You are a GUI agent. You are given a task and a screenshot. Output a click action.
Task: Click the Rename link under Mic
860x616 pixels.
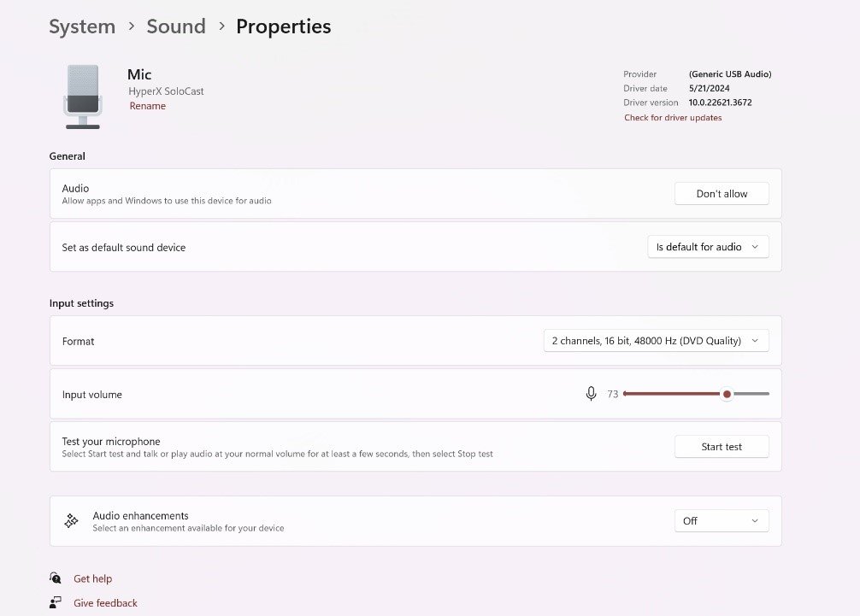click(148, 106)
